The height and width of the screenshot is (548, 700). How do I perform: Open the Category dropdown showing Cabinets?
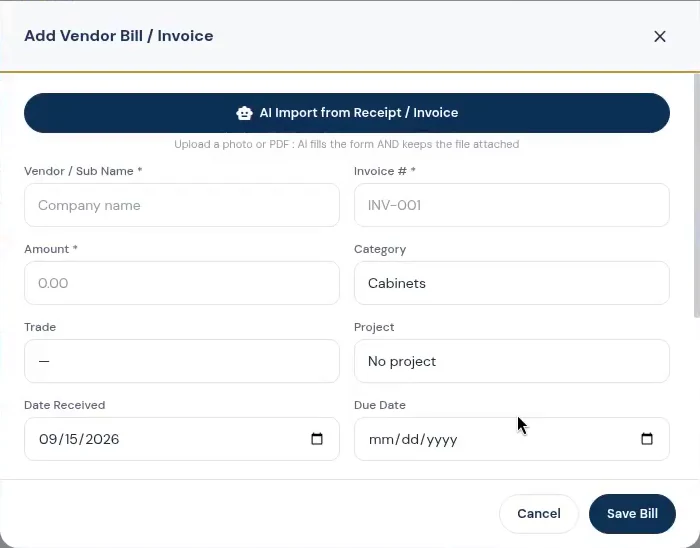512,283
